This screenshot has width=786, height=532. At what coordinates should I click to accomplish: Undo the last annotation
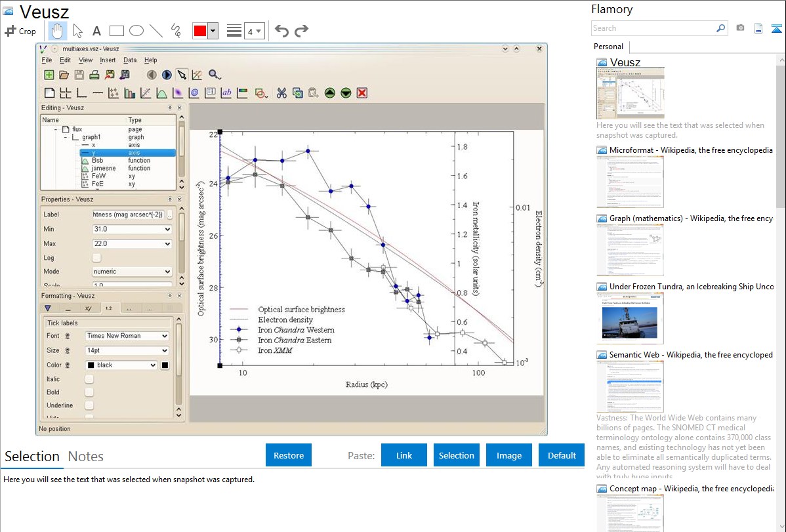pyautogui.click(x=281, y=31)
